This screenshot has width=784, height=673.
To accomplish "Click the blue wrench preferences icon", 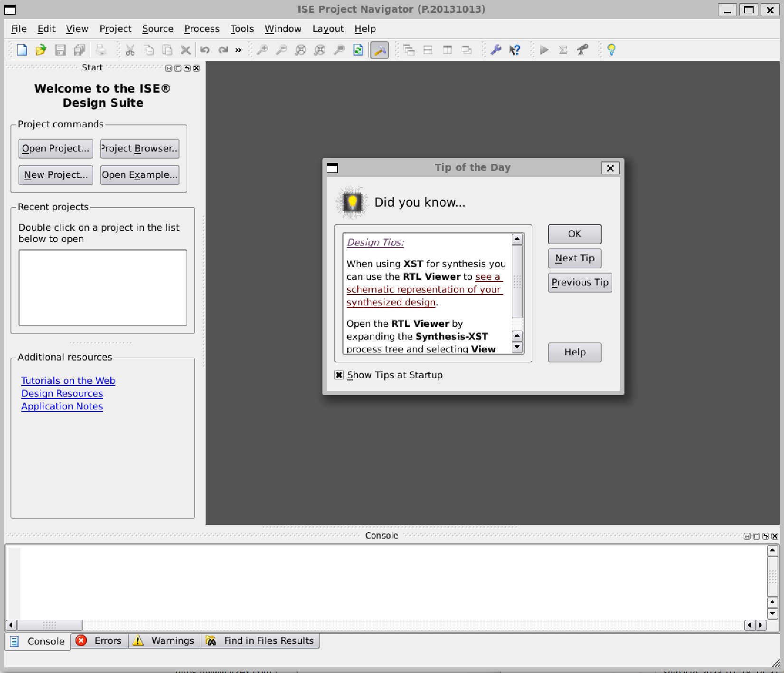I will tap(496, 50).
